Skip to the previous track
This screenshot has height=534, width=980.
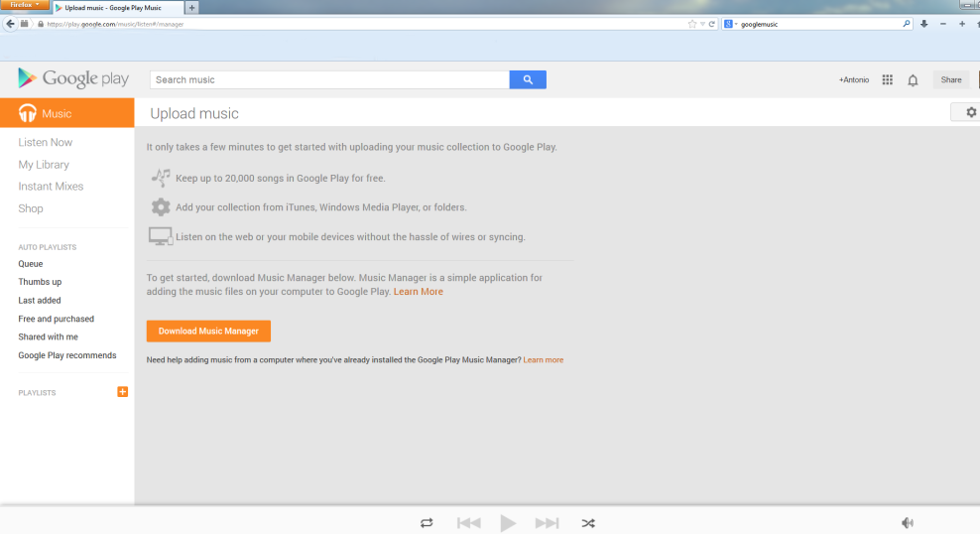tap(469, 523)
